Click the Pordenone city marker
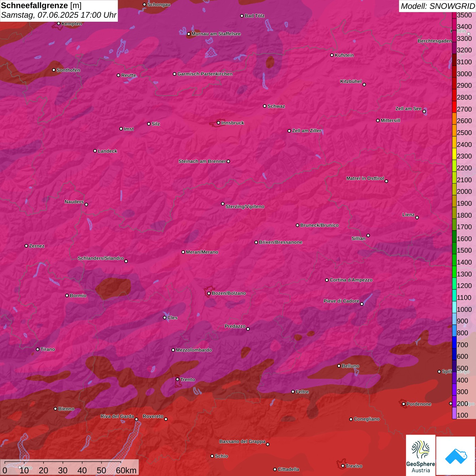The width and height of the screenshot is (476, 476). pyautogui.click(x=404, y=404)
